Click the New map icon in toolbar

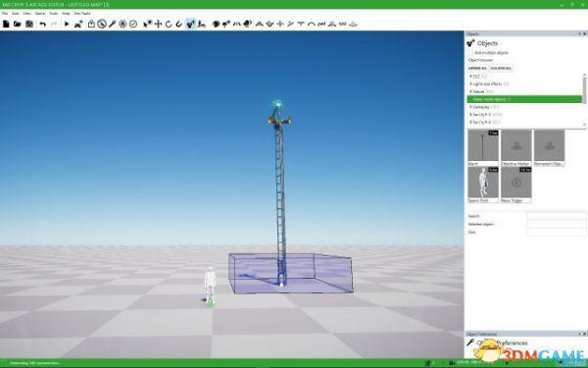click(6, 24)
